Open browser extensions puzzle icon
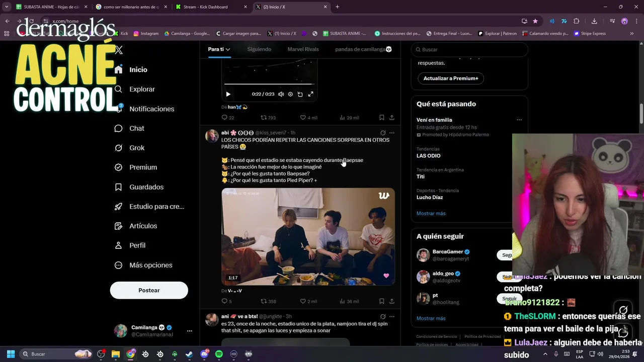The height and width of the screenshot is (362, 644). tap(577, 21)
